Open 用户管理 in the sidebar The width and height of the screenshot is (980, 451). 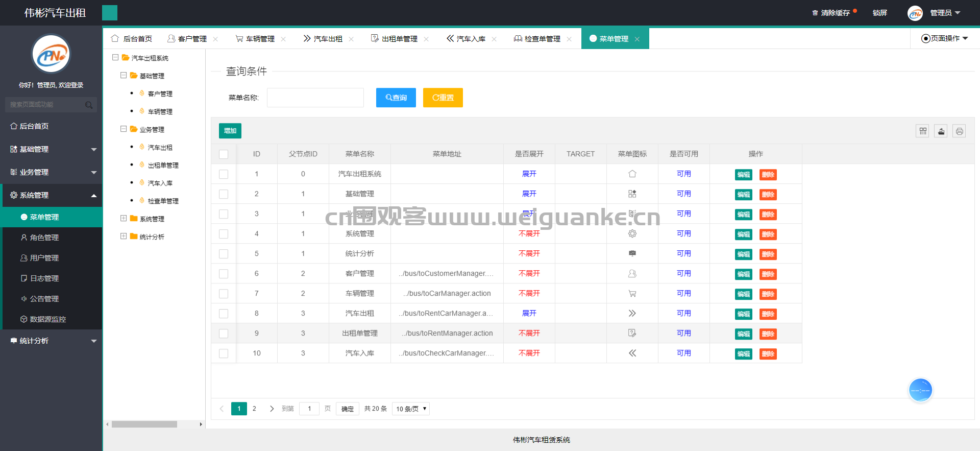tap(52, 258)
